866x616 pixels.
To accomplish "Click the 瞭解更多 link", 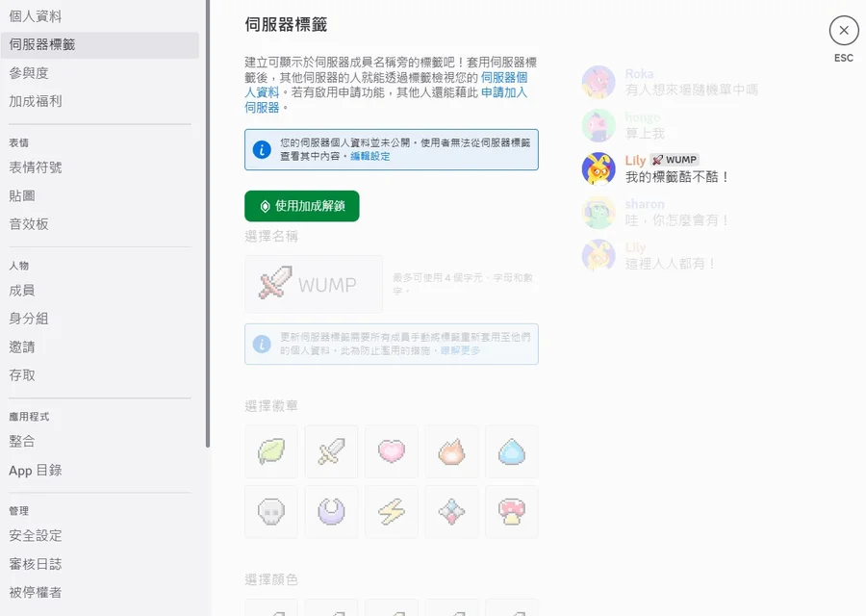I will 460,350.
